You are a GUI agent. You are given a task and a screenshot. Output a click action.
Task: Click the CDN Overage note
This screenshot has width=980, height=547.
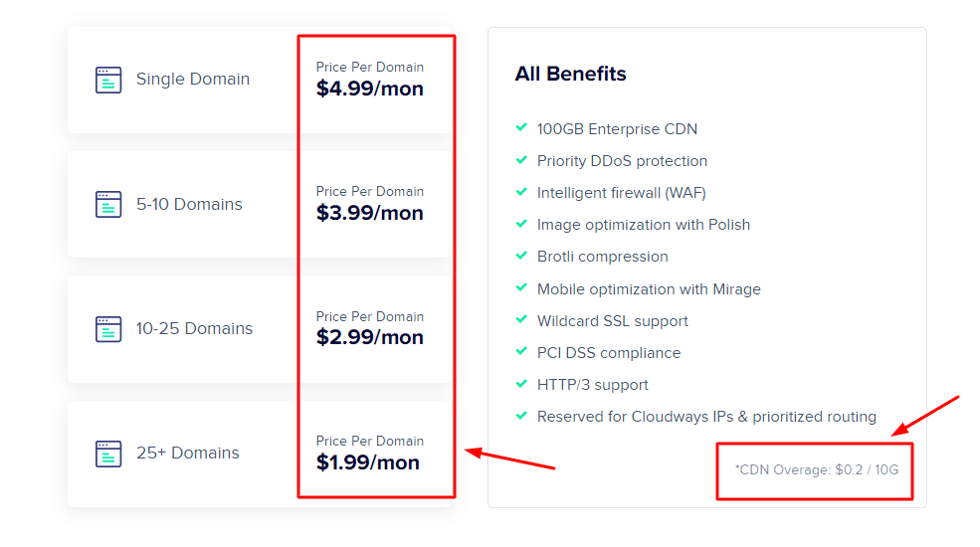(816, 468)
